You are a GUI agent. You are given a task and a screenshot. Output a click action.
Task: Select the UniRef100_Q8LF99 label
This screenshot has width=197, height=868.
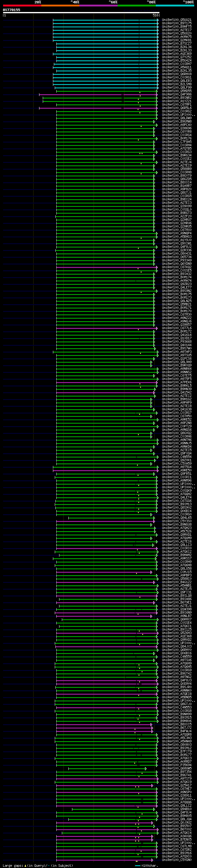[x=177, y=88]
